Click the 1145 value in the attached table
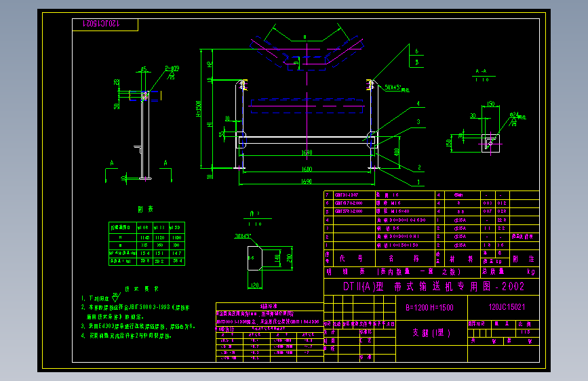Viewport: 588px width, 381px height. click(x=145, y=238)
